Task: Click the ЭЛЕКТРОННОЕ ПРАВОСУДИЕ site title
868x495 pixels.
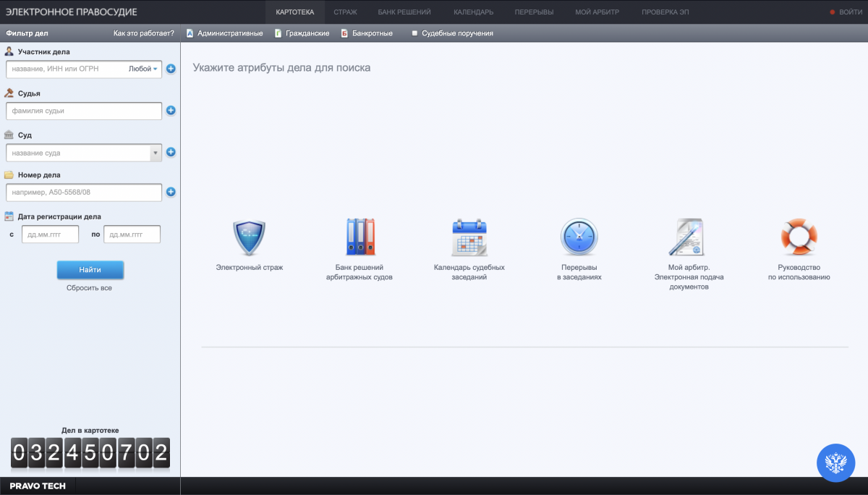Action: [71, 12]
